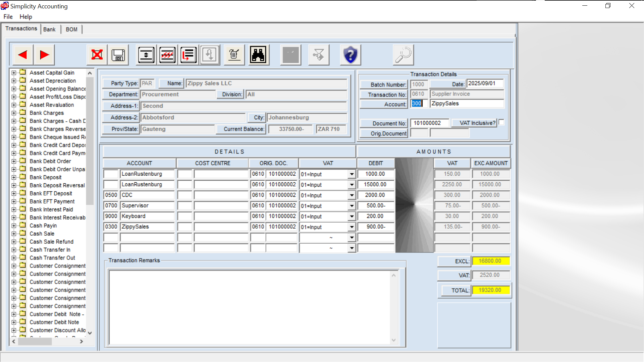Image resolution: width=644 pixels, height=362 pixels.
Task: Click the Document No: label button
Action: (x=384, y=123)
